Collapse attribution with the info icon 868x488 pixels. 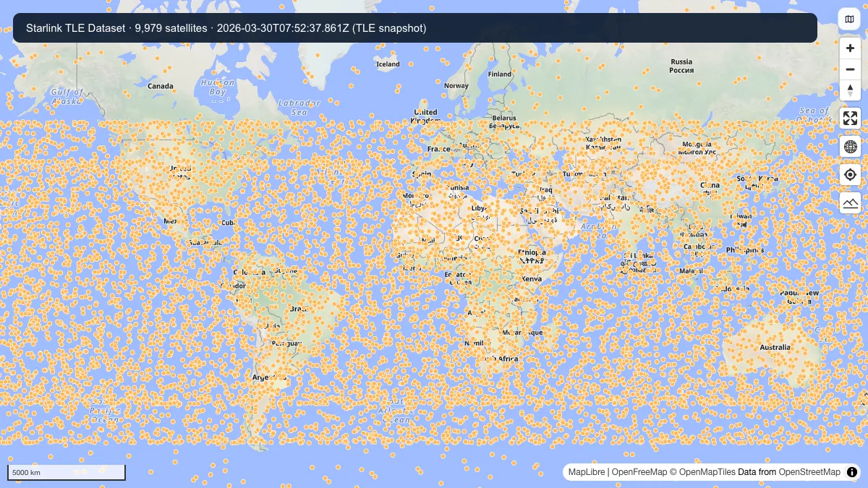851,472
